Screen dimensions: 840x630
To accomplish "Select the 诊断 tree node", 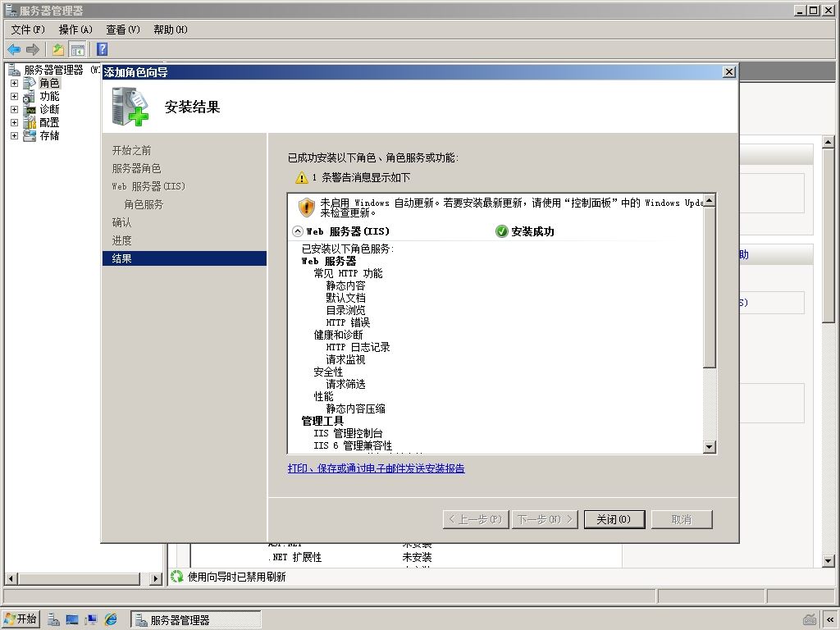I will (x=49, y=109).
